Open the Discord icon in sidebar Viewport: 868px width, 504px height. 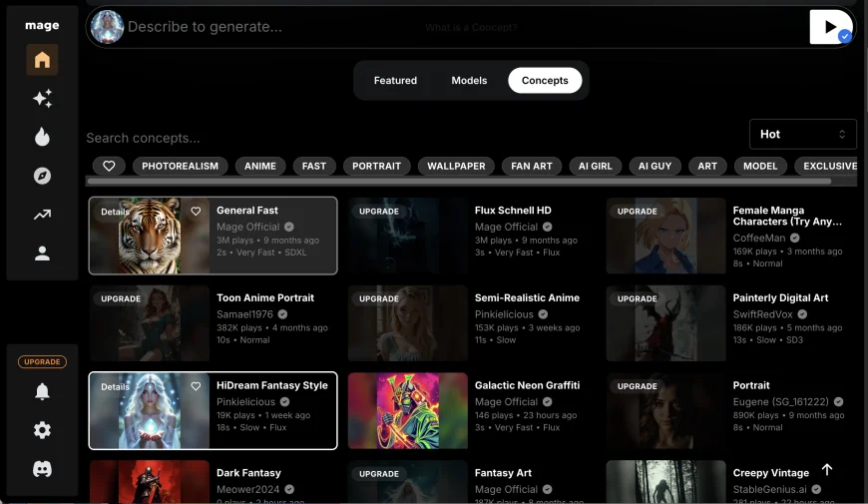(x=42, y=469)
